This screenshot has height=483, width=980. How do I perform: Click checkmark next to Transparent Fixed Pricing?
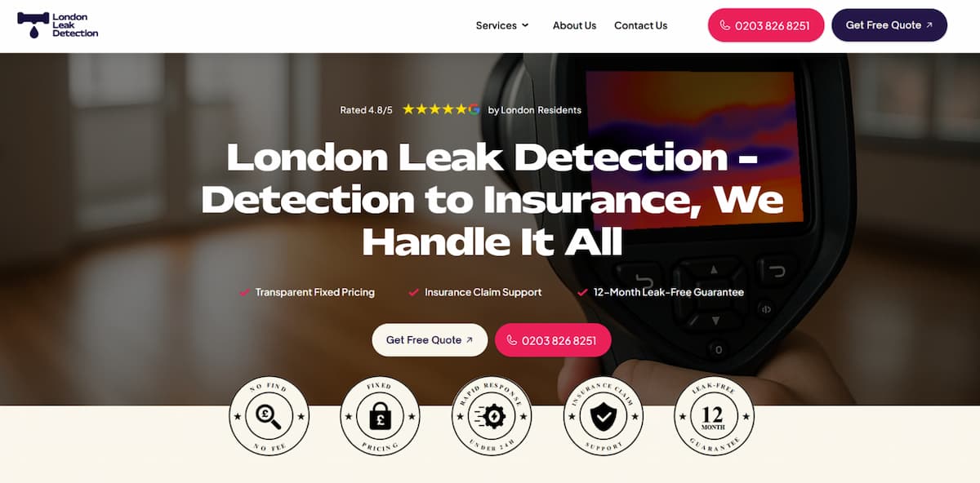point(244,292)
